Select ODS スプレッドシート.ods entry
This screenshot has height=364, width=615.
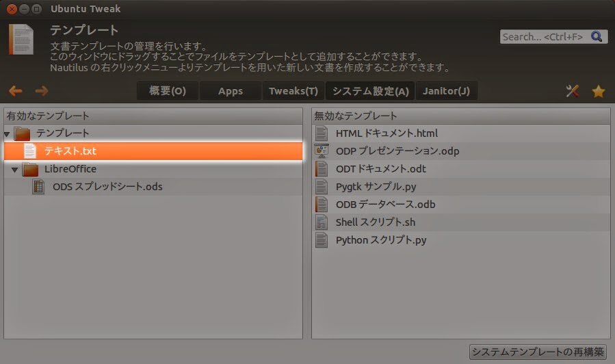click(153, 187)
